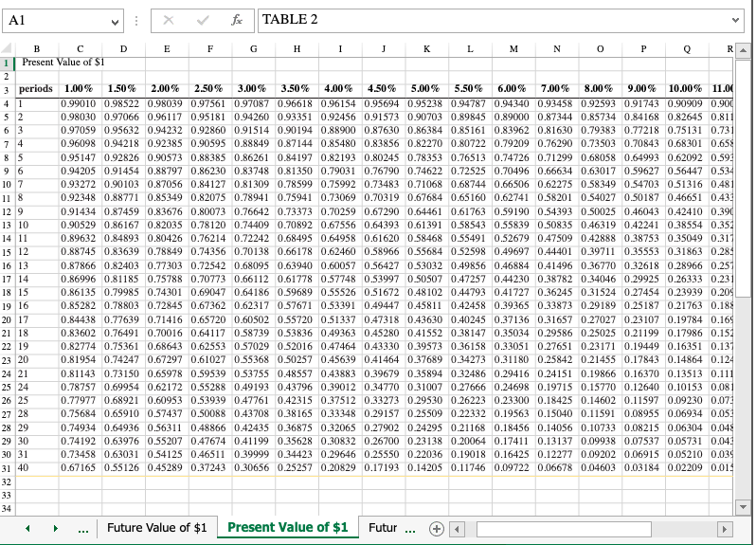Click vertical scrollbar down arrow
Viewport: 756px width, 545px height.
point(743,507)
